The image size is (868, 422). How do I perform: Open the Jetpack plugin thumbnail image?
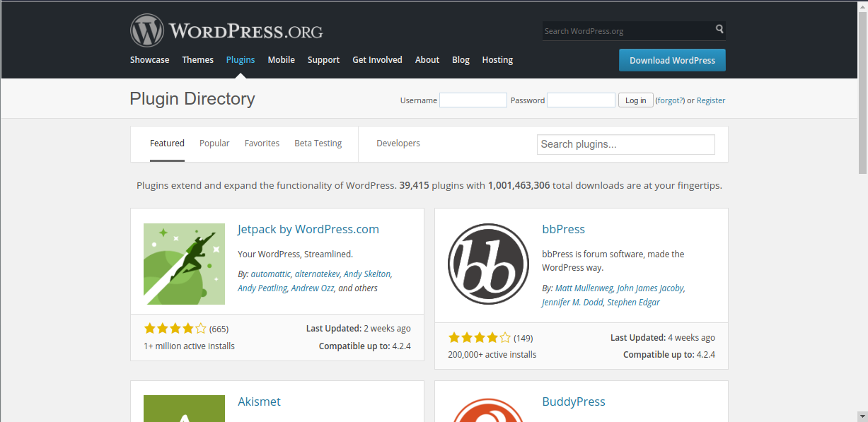click(x=184, y=264)
